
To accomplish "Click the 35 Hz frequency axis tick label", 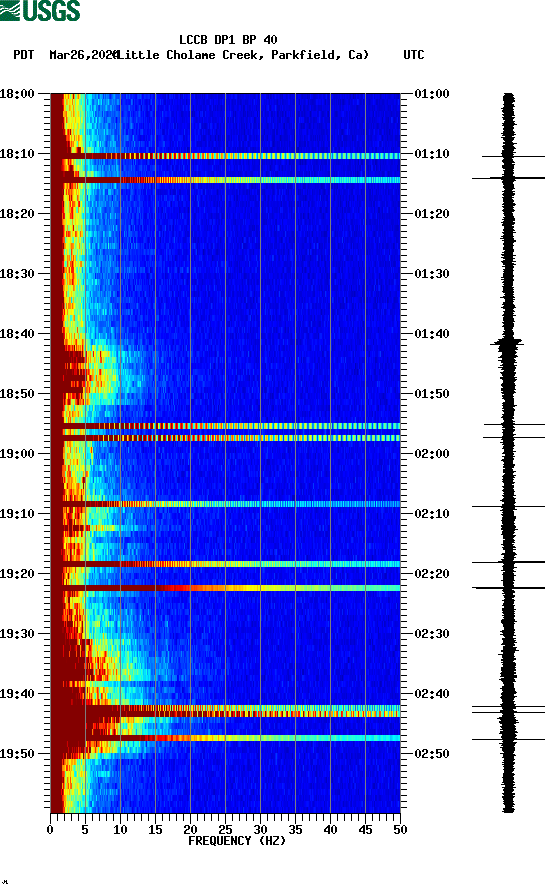I will pos(295,830).
